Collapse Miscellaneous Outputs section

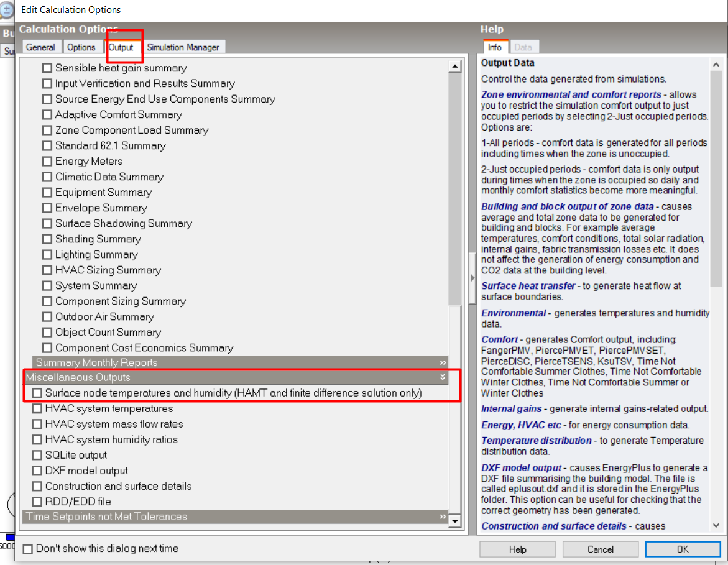point(443,377)
